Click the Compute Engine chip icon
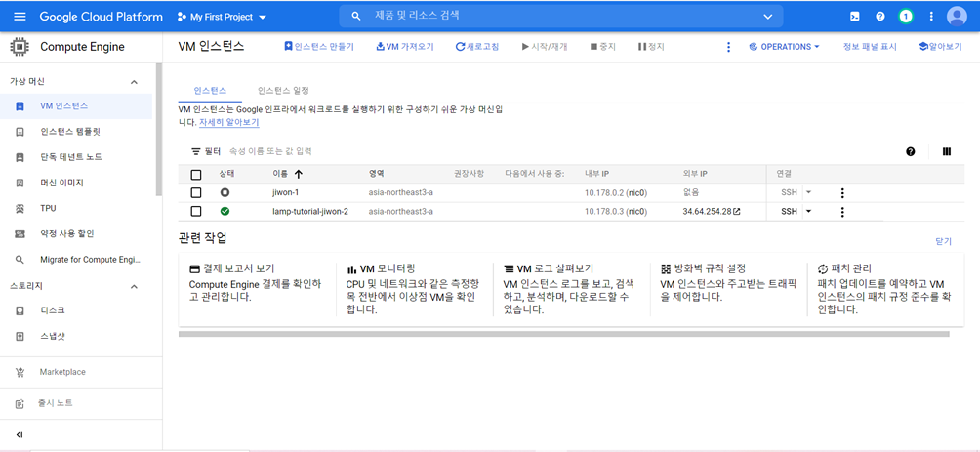Screen dimensions: 980x452 [x=20, y=47]
